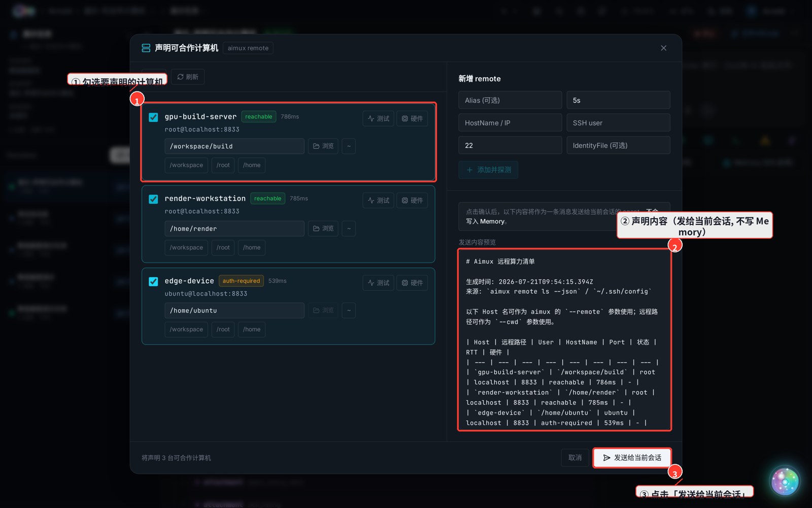Click 发送给当前会话 to send
812x508 pixels.
point(632,458)
